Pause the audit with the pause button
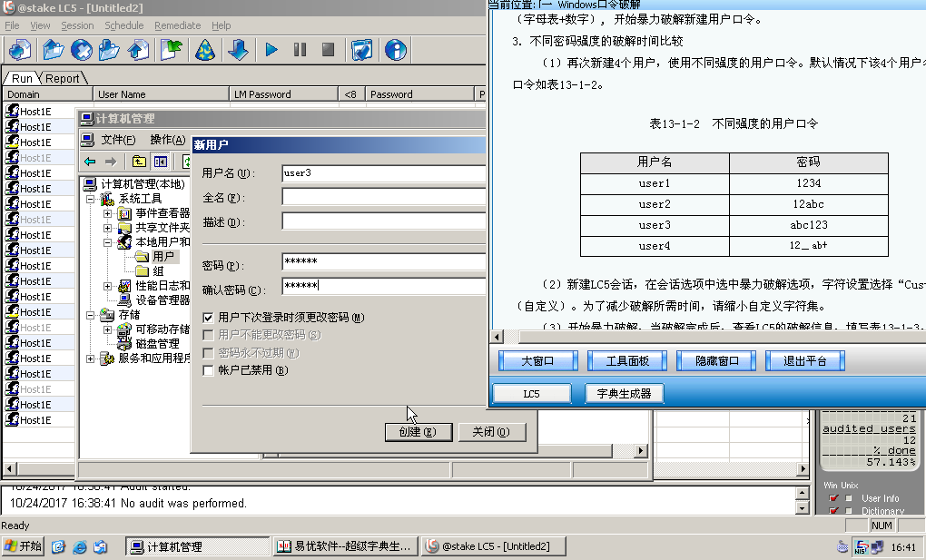Image resolution: width=926 pixels, height=560 pixels. pyautogui.click(x=300, y=50)
